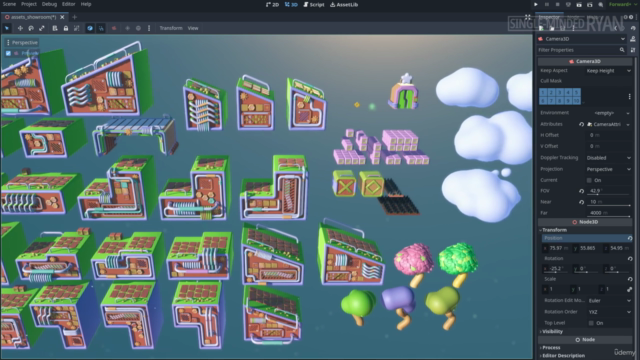640x360 pixels.
Task: Switch to the 2D workspace
Action: click(273, 4)
